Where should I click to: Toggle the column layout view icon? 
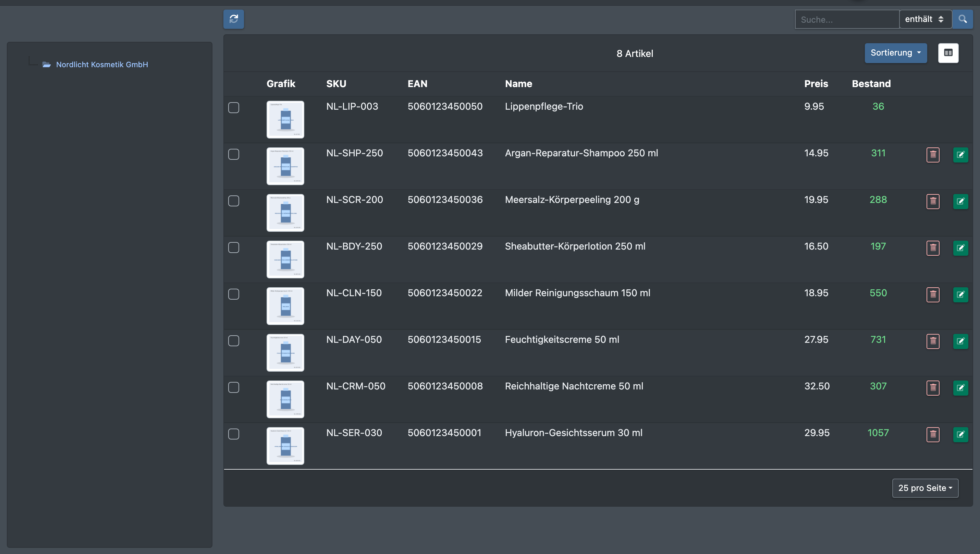pos(948,53)
